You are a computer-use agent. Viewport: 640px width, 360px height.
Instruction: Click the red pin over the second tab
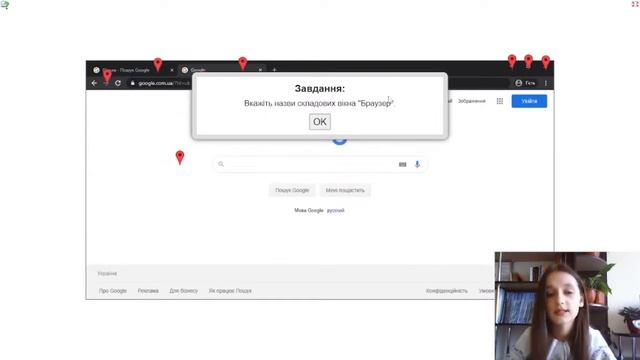pos(243,63)
